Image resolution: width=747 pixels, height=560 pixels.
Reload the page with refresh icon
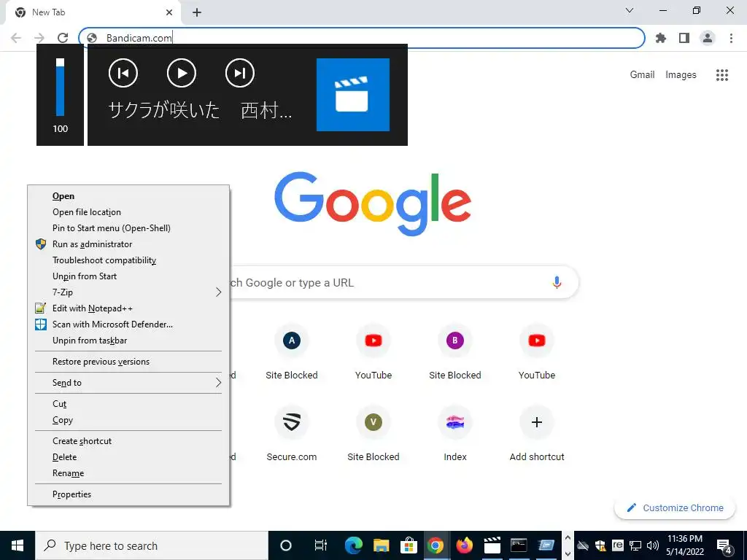(x=63, y=38)
